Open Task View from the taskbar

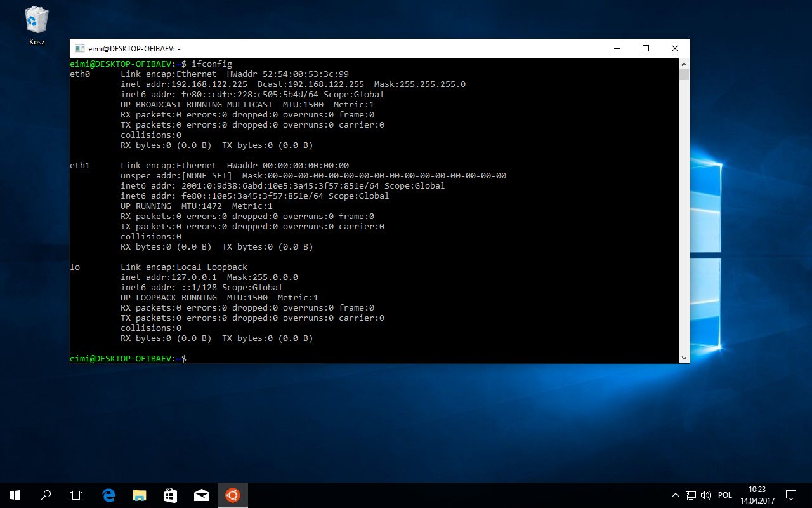[x=76, y=495]
